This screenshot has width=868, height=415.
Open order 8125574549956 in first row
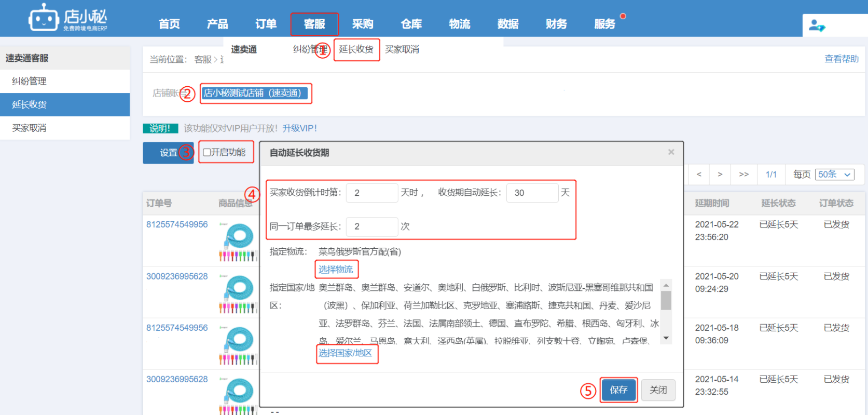pyautogui.click(x=177, y=224)
